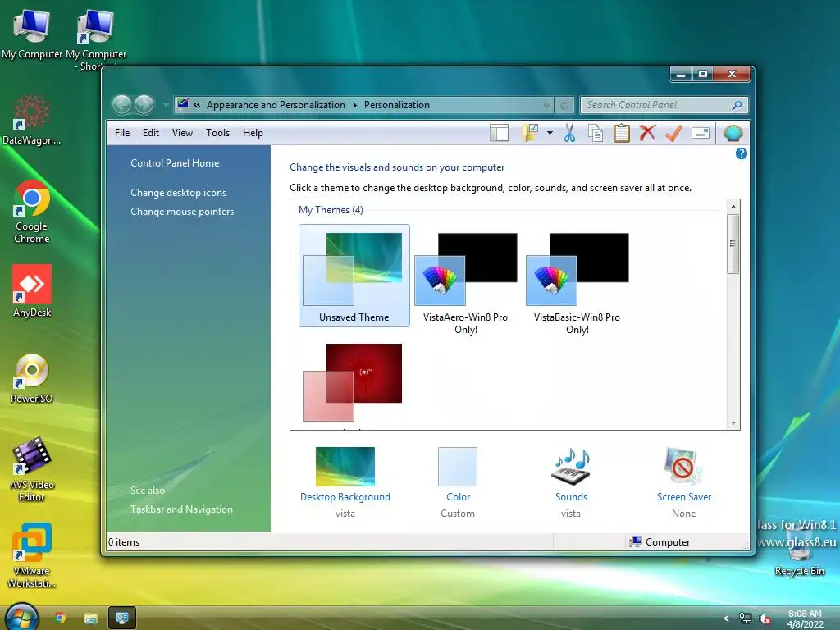Open the dropdown arrow beside folder options icon

[550, 133]
